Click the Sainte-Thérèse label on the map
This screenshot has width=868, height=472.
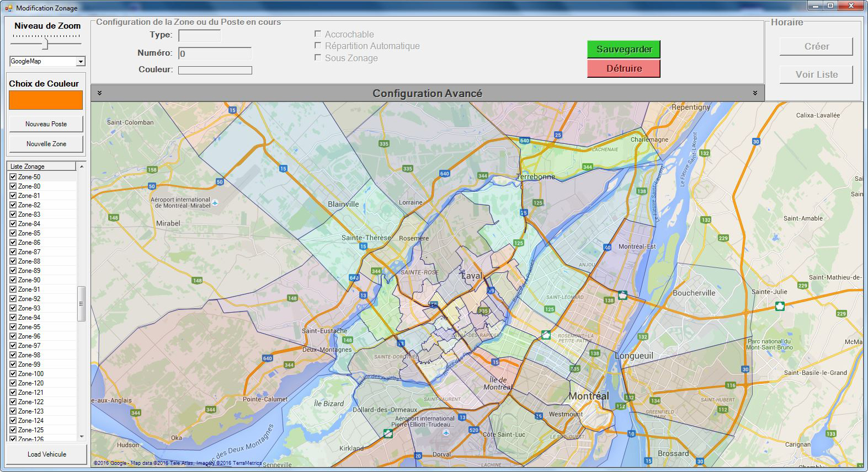pos(366,238)
